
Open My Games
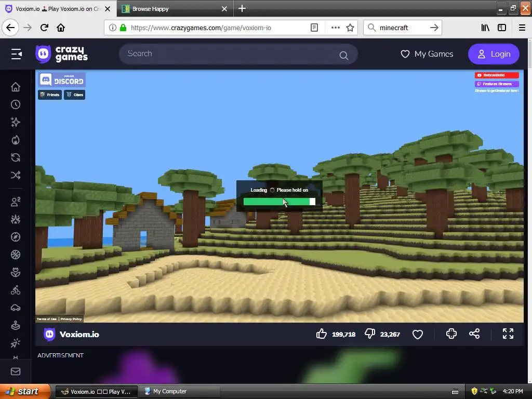(x=427, y=54)
